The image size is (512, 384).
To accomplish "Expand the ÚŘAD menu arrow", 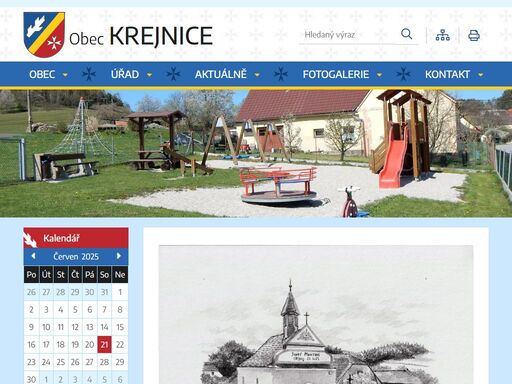I will (x=149, y=75).
